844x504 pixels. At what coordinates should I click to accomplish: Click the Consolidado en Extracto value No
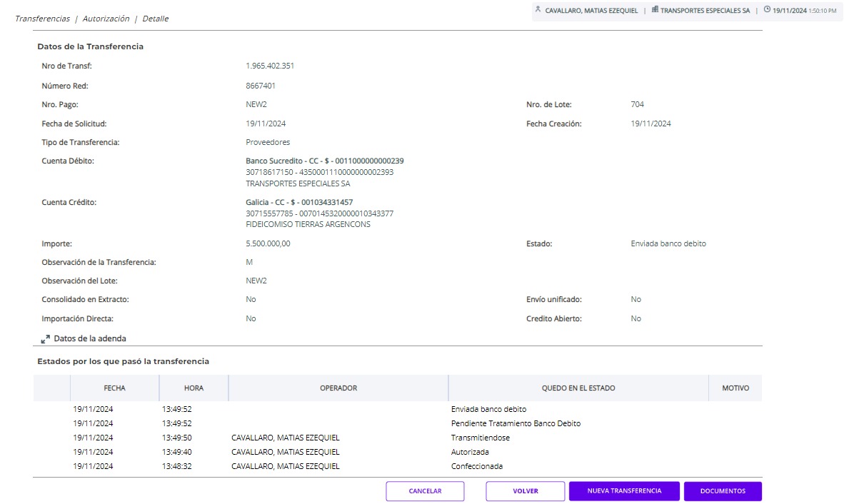point(251,299)
